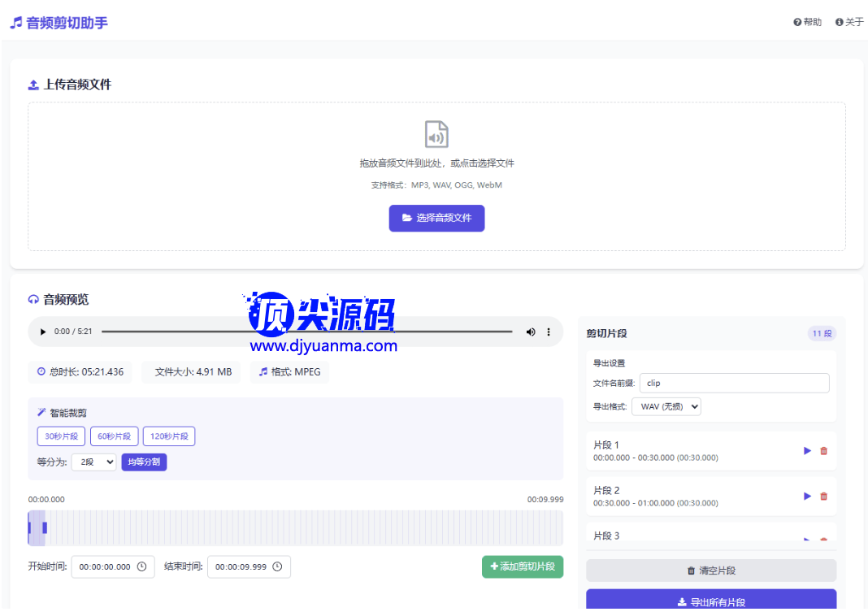
Task: Click 清空片段 to clear clips
Action: pyautogui.click(x=710, y=570)
